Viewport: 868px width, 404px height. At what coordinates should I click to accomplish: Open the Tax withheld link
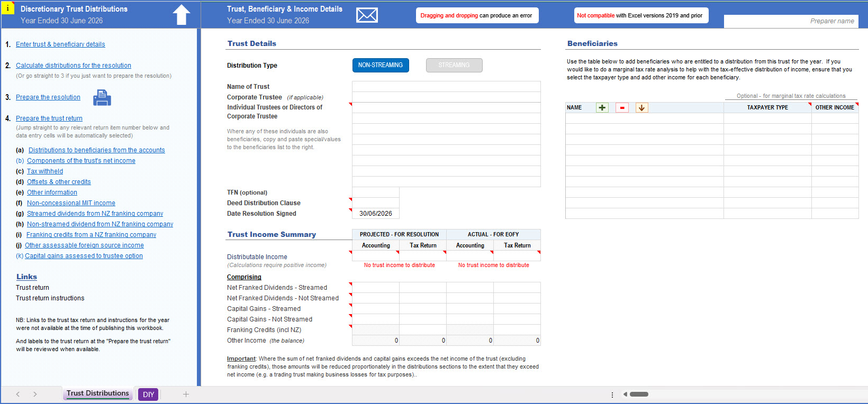coord(45,171)
